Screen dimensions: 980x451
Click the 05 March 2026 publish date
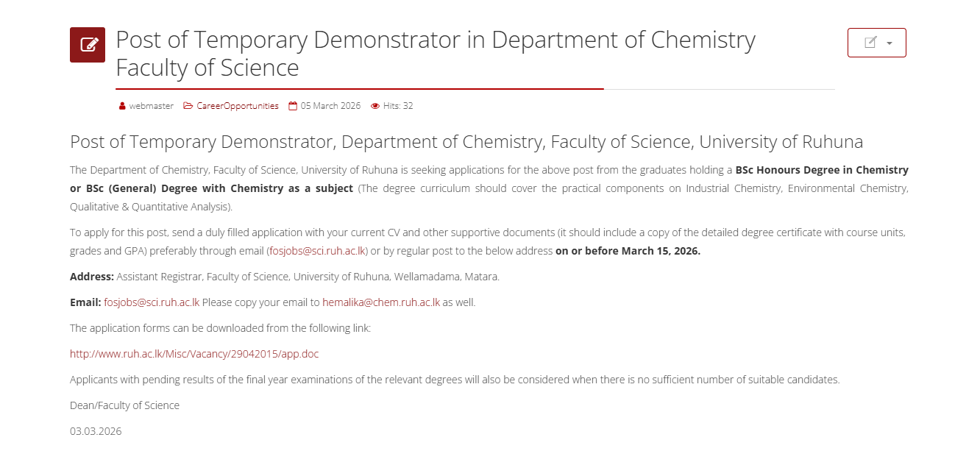coord(330,106)
